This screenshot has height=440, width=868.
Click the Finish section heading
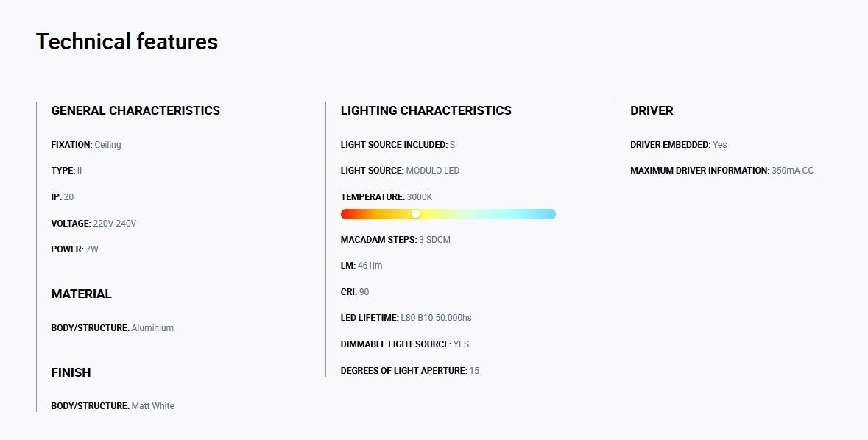(71, 372)
